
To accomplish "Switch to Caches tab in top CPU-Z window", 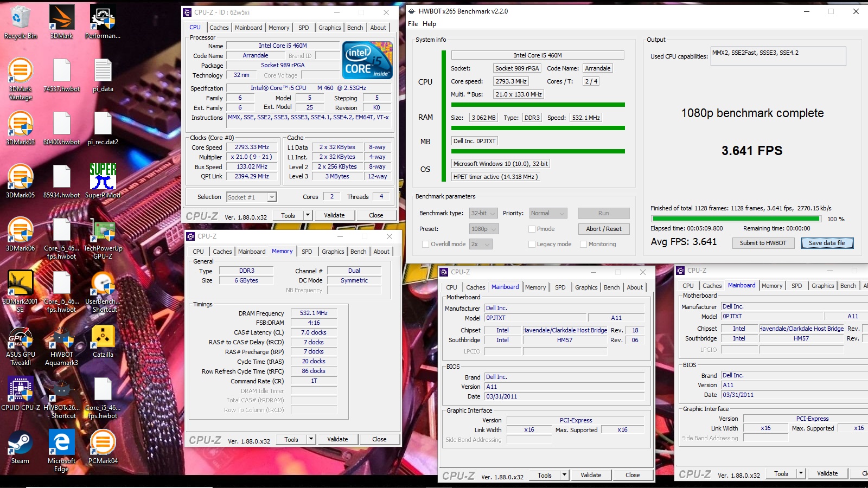I will point(219,28).
